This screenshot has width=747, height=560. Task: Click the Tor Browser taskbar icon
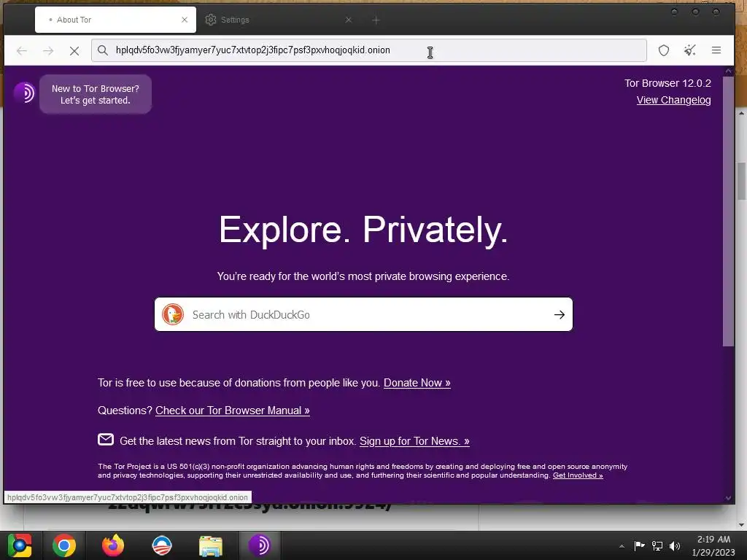pos(260,545)
